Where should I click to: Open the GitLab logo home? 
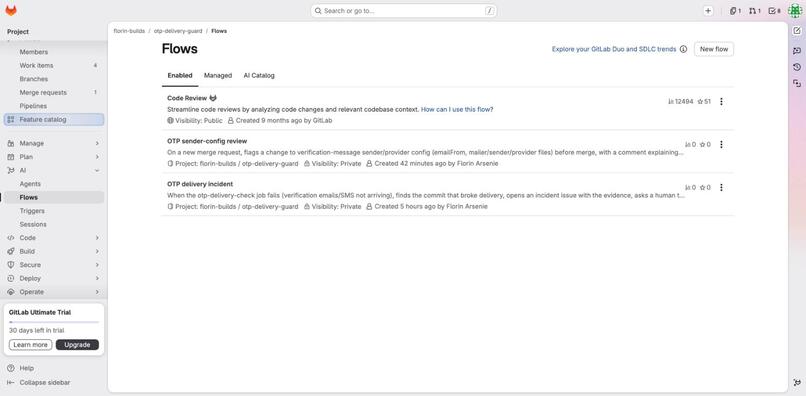[x=11, y=10]
